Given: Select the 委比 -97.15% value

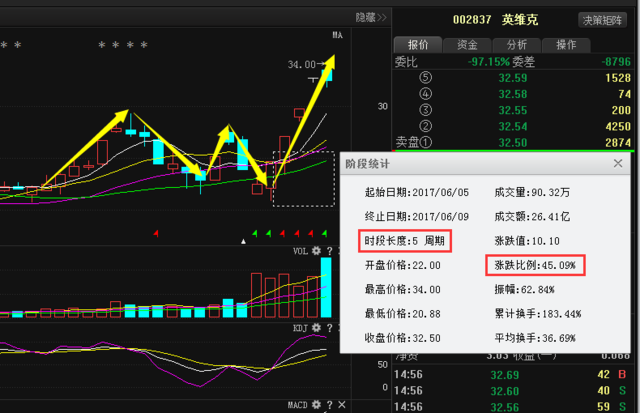Looking at the screenshot, I should (489, 62).
